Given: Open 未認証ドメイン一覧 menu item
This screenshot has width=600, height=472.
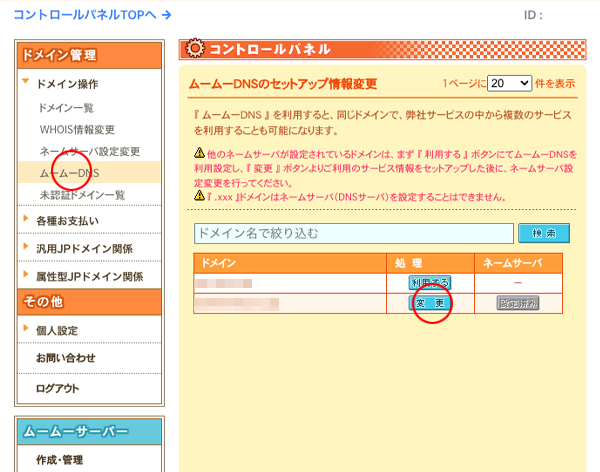Looking at the screenshot, I should click(x=82, y=195).
